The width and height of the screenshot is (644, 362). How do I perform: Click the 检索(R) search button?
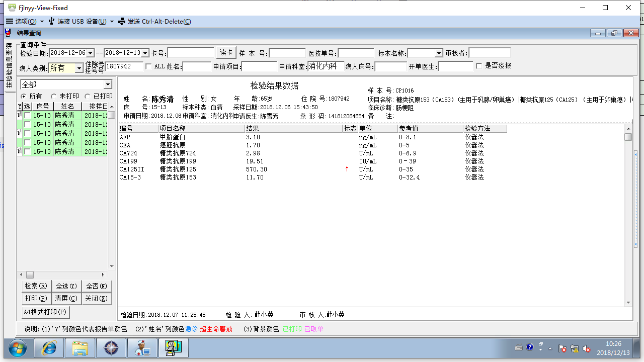click(36, 286)
